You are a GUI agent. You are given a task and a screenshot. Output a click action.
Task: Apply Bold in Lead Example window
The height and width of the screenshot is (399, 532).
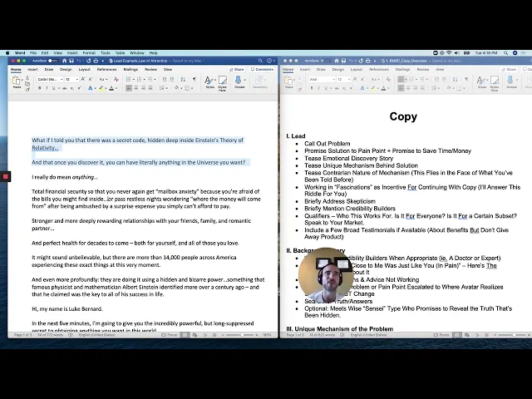(39, 88)
